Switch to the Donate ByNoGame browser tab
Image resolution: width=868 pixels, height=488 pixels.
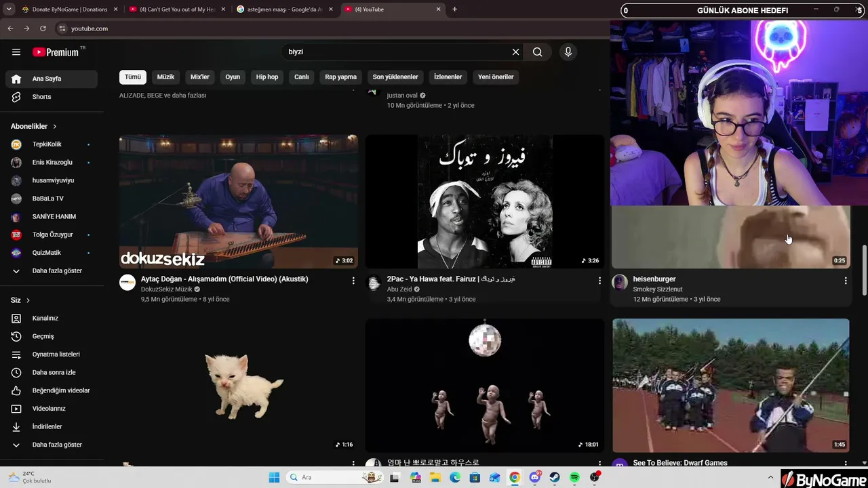[70, 9]
